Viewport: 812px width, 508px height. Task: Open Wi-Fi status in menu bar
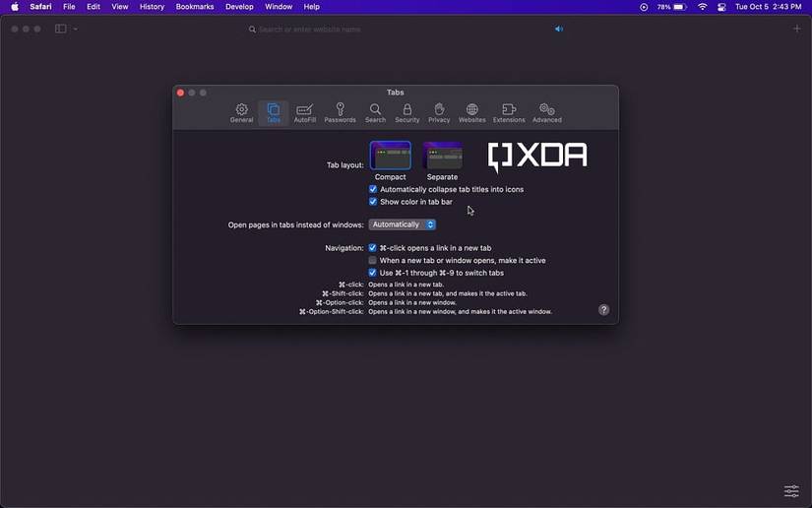(702, 7)
